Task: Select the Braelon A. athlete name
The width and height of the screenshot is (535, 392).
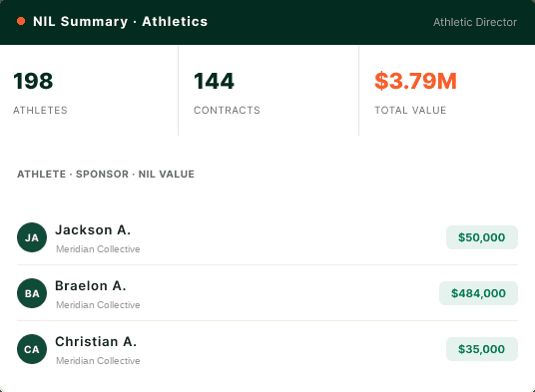Action: click(x=91, y=286)
